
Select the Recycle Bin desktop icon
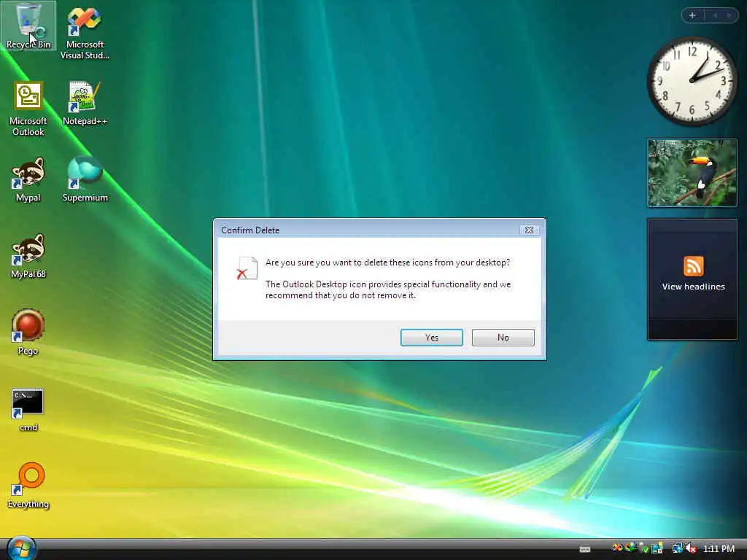tap(28, 26)
